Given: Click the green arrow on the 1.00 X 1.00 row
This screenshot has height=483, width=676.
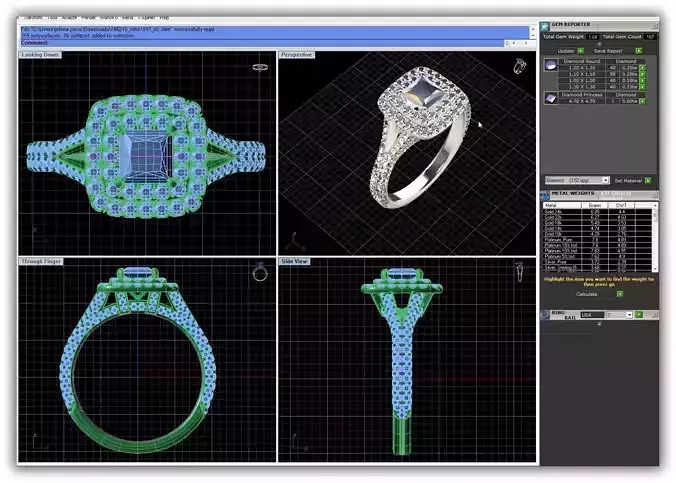Looking at the screenshot, I should pos(642,81).
